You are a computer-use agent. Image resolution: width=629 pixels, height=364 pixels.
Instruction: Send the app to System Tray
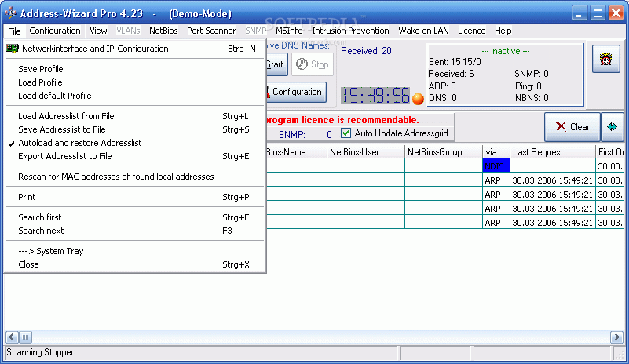[x=135, y=251]
